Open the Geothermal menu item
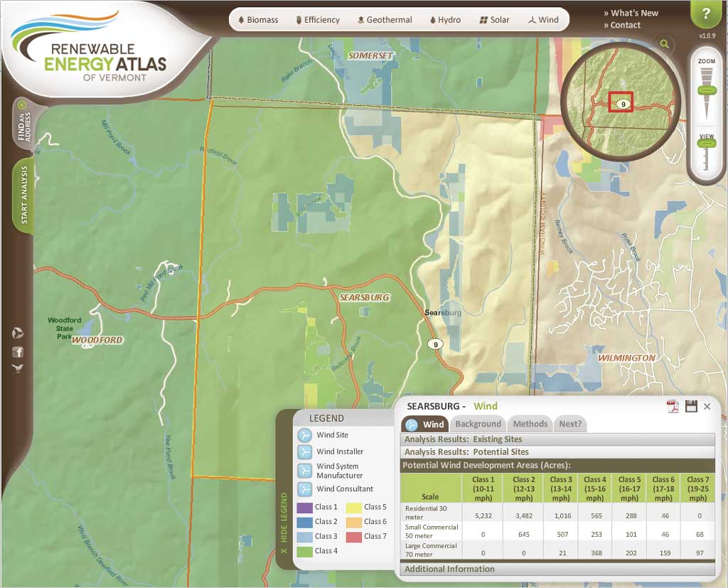The height and width of the screenshot is (588, 728). coord(385,20)
